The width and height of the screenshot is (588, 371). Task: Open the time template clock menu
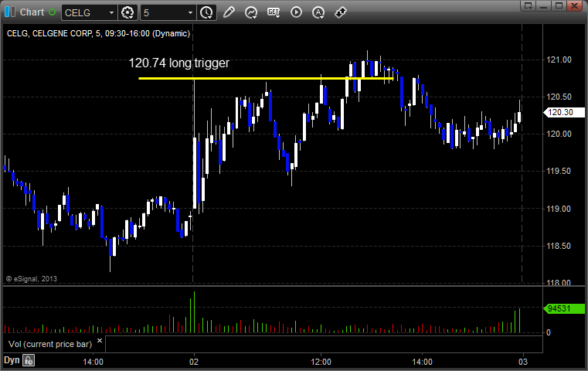pyautogui.click(x=206, y=13)
